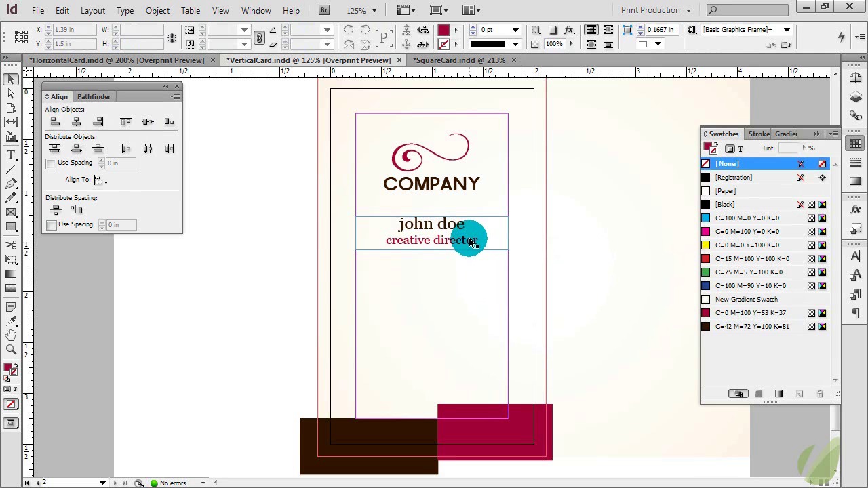Screen dimensions: 868x488
Task: Select the Page tool
Action: coord(11,108)
